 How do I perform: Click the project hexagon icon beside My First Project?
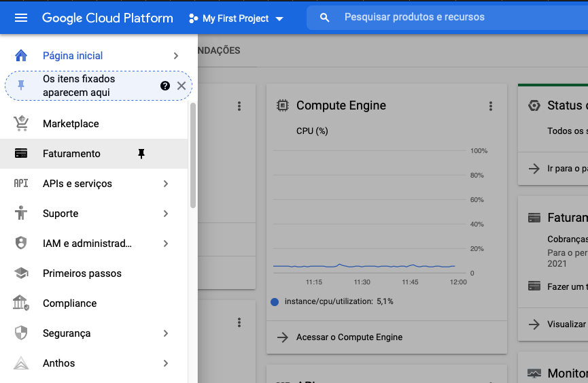point(193,18)
